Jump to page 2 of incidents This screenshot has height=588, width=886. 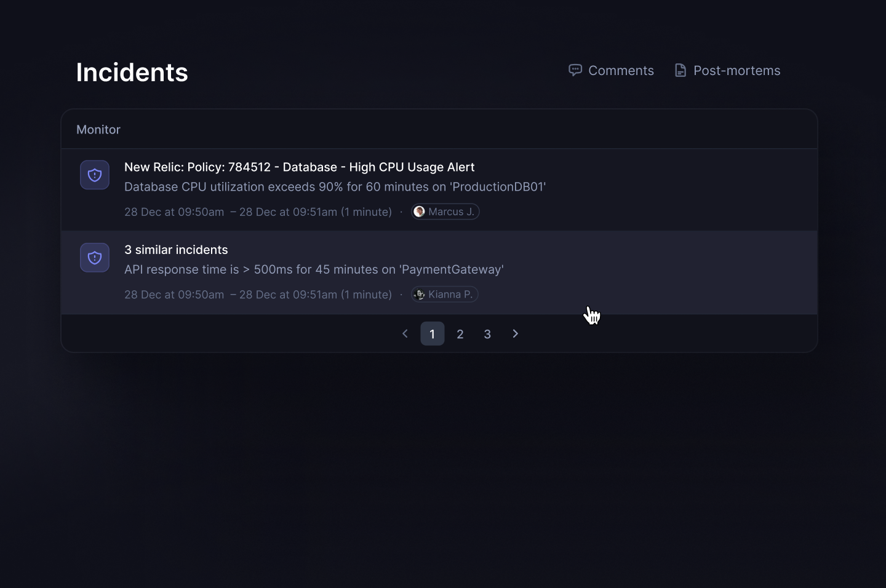coord(460,333)
